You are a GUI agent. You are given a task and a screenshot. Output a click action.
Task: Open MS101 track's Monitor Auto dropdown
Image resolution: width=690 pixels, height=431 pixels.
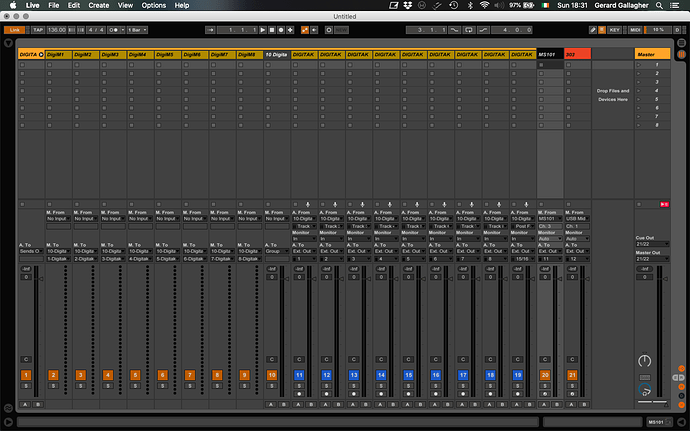(550, 239)
